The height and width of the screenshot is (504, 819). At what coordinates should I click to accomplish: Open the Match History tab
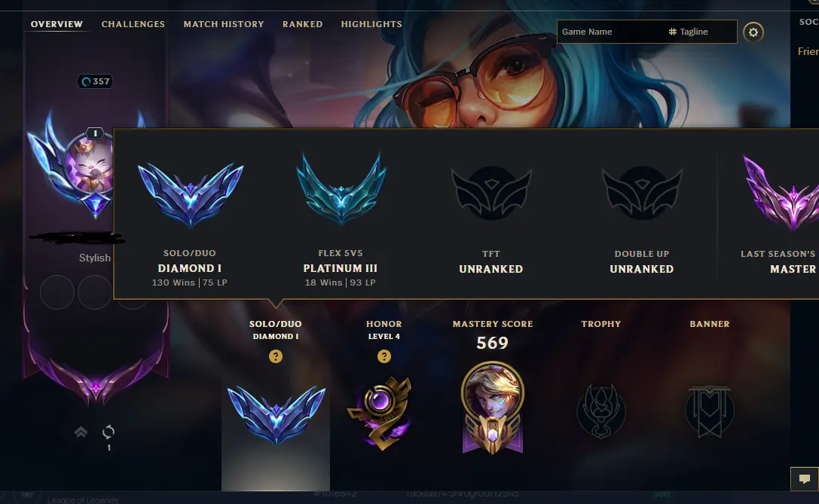click(224, 24)
